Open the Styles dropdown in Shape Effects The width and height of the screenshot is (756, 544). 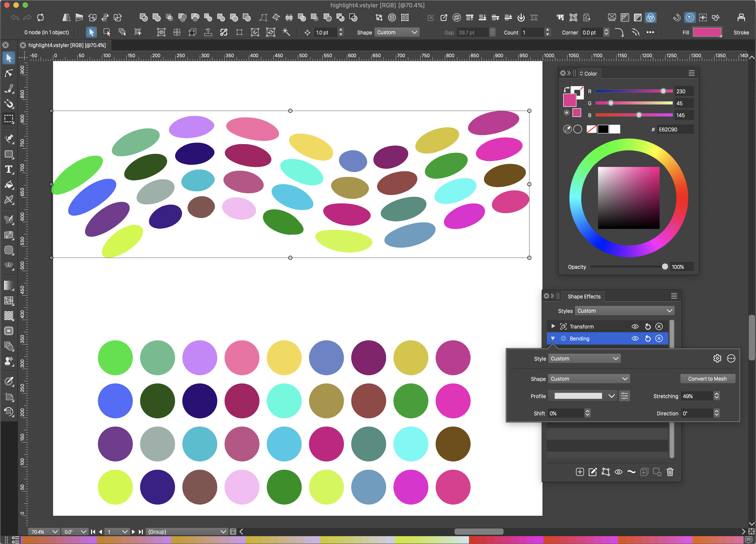coord(624,311)
